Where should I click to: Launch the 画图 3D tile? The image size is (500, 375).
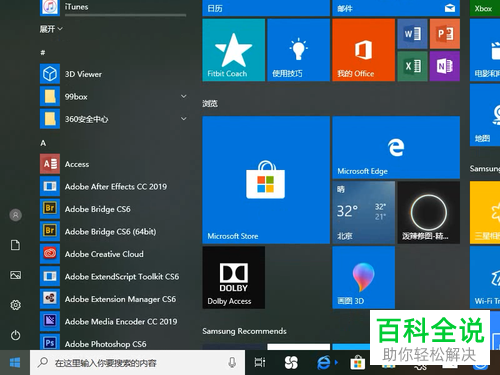pos(364,277)
